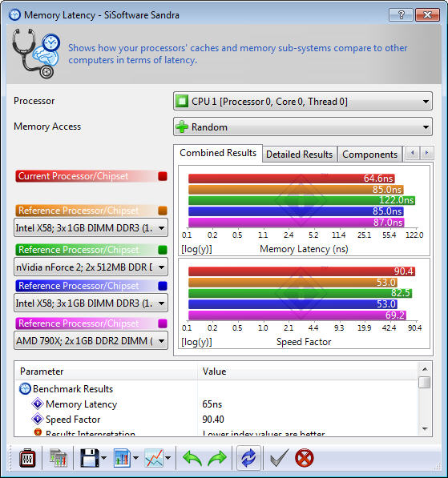
Task: Switch to Detailed Results tab
Action: pos(299,155)
